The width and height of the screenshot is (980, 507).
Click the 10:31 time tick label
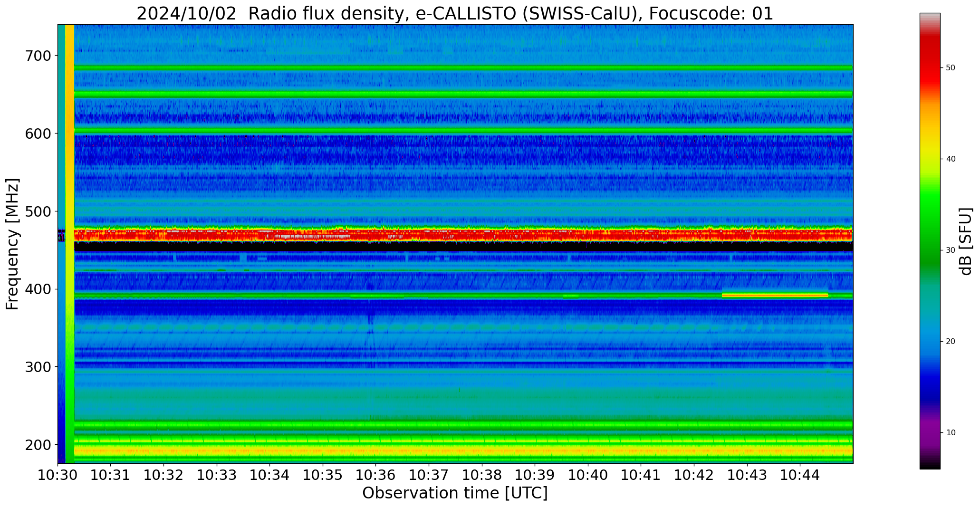(111, 475)
